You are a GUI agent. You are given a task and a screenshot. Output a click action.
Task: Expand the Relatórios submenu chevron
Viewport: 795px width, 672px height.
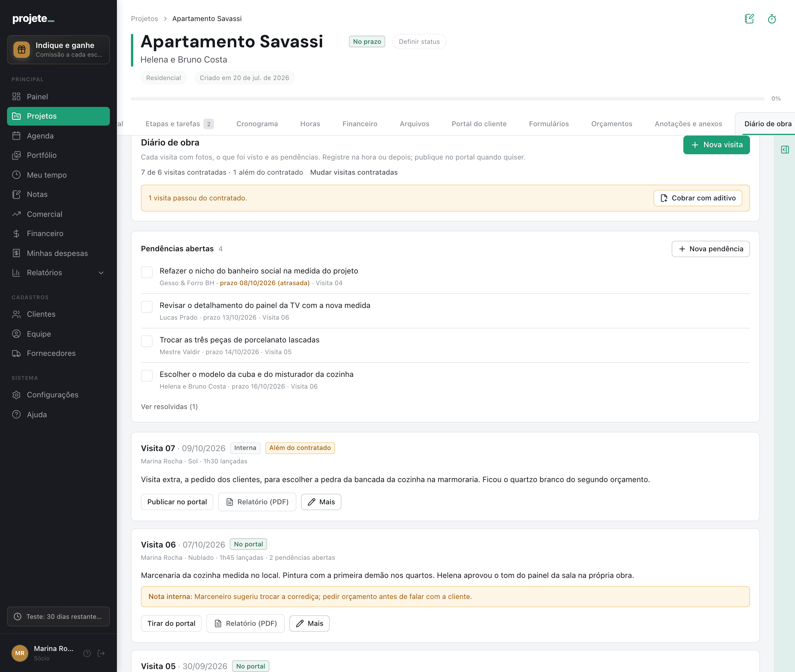(101, 273)
